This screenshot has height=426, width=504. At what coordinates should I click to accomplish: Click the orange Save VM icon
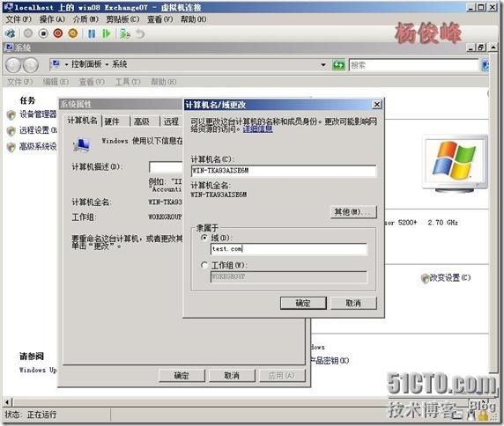(x=73, y=33)
